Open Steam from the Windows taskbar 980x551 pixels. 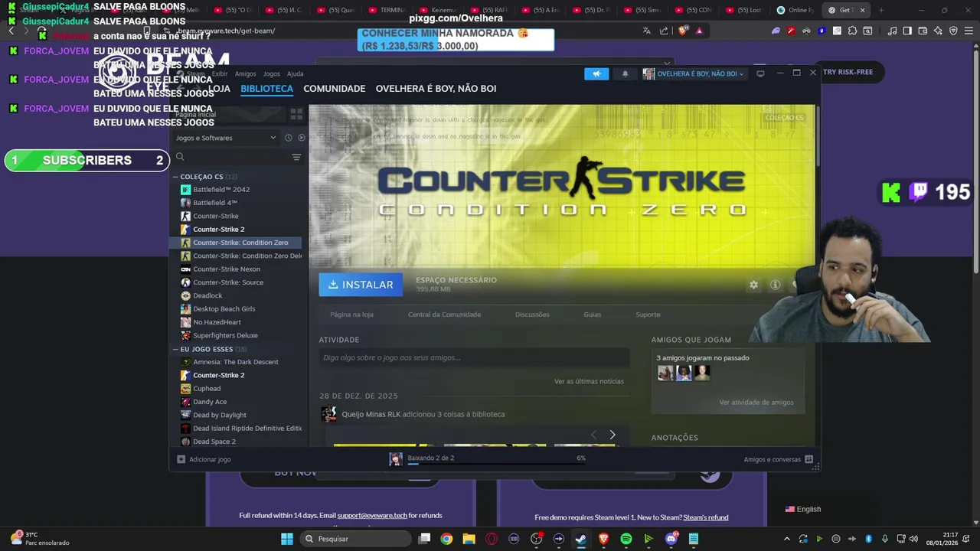tap(581, 539)
